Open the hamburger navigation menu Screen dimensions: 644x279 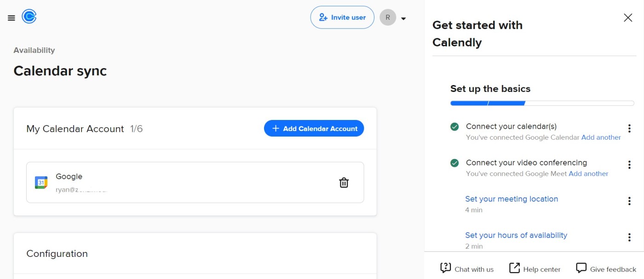[11, 18]
